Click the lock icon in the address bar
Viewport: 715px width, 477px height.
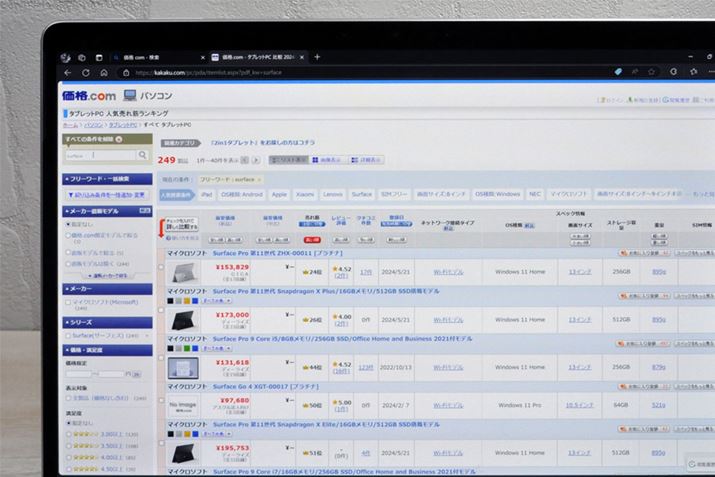(126, 73)
